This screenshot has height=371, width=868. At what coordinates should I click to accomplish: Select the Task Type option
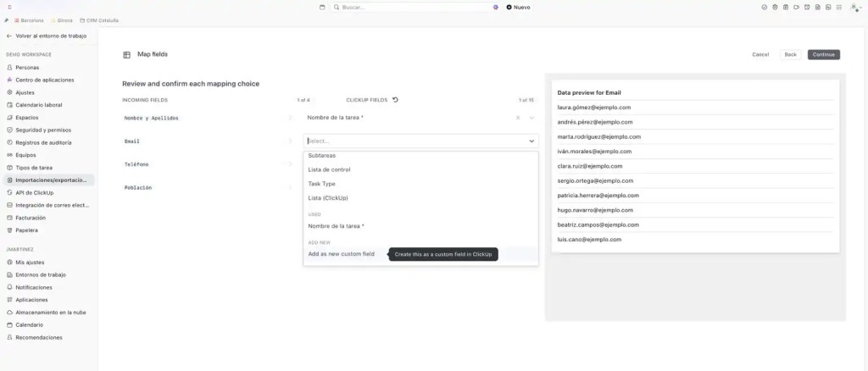pos(321,184)
